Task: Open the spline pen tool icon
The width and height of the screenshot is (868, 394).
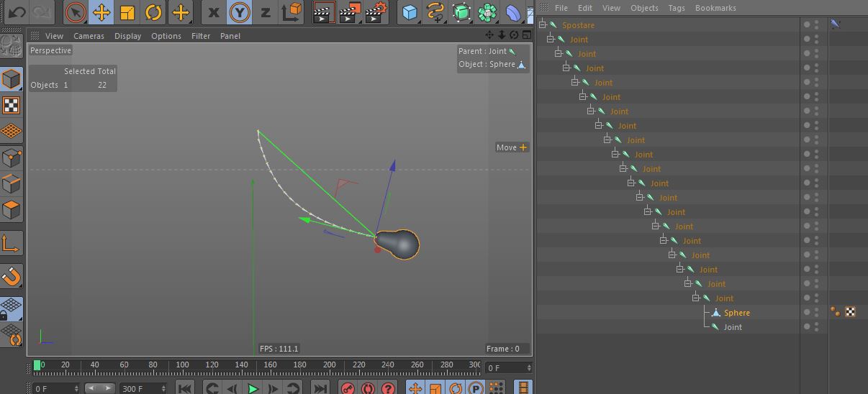Action: pyautogui.click(x=435, y=12)
